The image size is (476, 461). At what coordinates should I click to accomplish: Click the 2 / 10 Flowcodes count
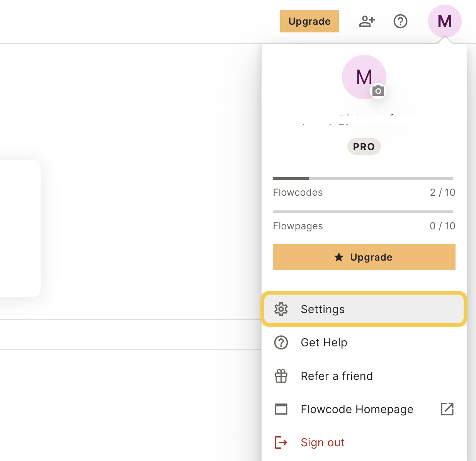[443, 192]
